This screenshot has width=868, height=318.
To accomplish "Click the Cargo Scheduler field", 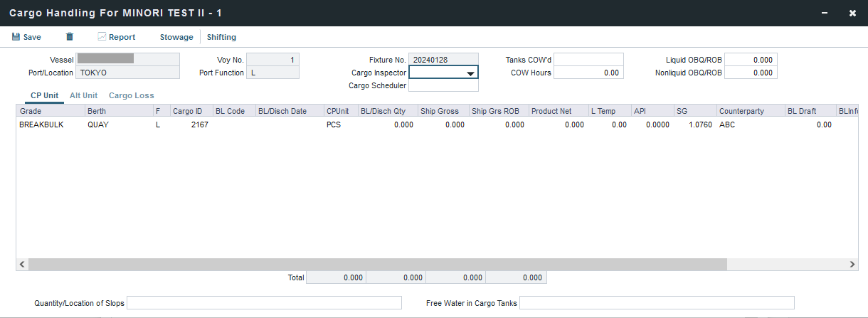I will 443,85.
